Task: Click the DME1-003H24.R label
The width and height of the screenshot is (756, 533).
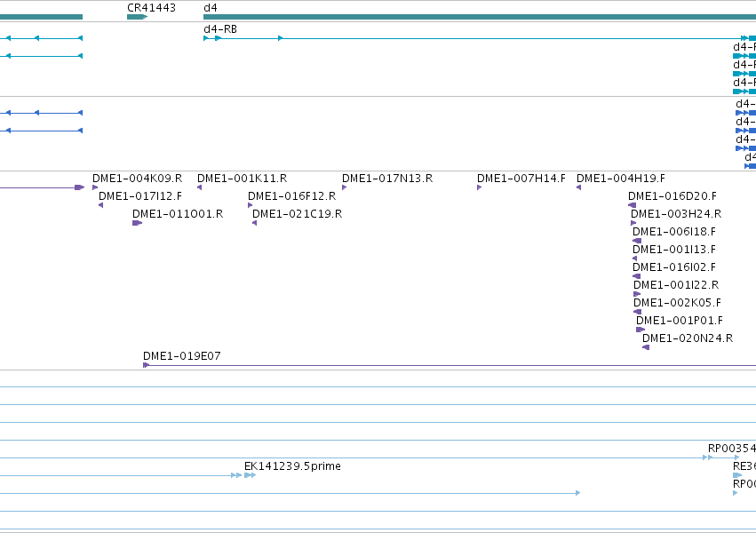Action: pos(676,214)
